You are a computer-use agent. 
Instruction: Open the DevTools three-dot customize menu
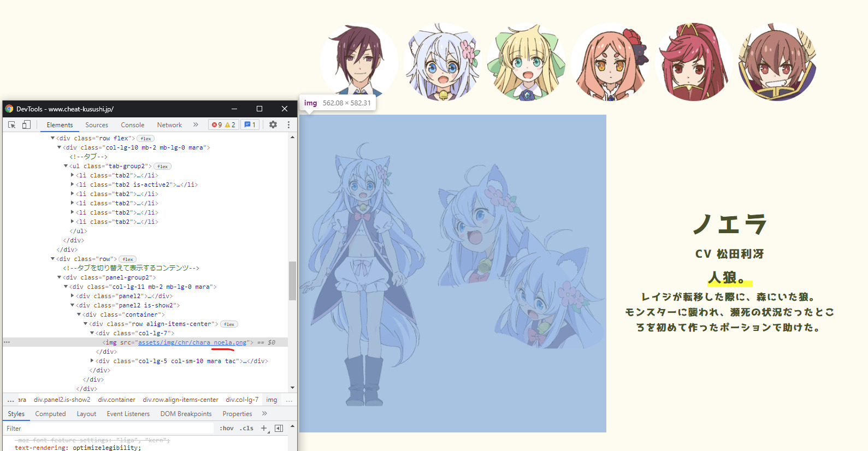click(288, 125)
